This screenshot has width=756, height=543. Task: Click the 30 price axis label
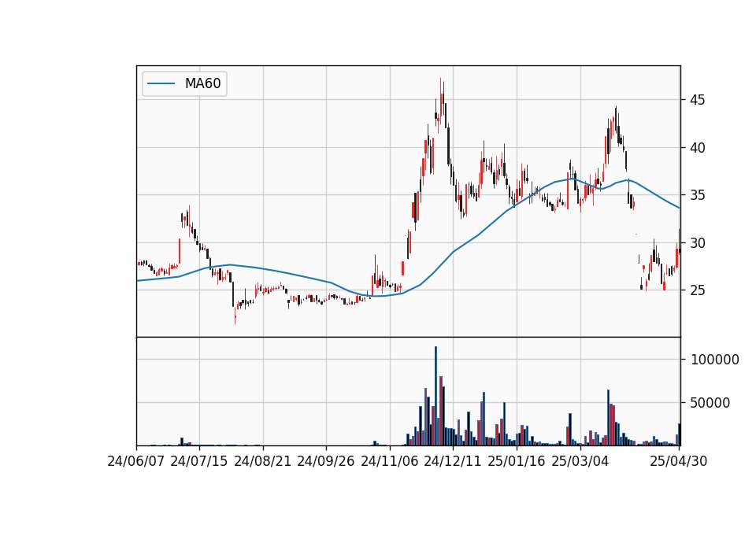[x=697, y=243]
